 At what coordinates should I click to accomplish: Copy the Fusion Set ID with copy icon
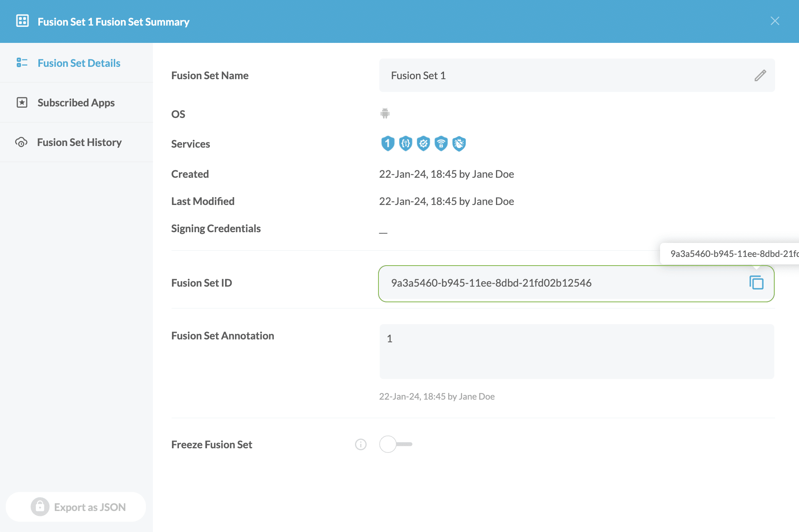(x=756, y=283)
